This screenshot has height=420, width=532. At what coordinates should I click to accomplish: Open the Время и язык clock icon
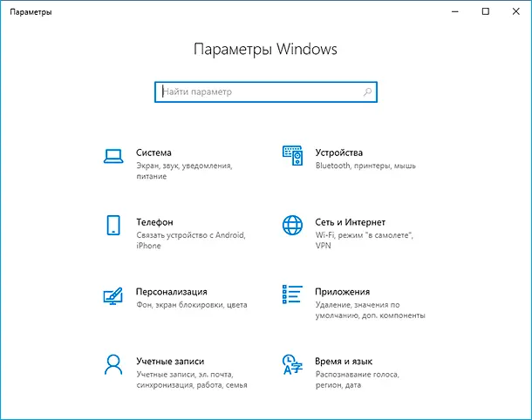click(x=292, y=364)
